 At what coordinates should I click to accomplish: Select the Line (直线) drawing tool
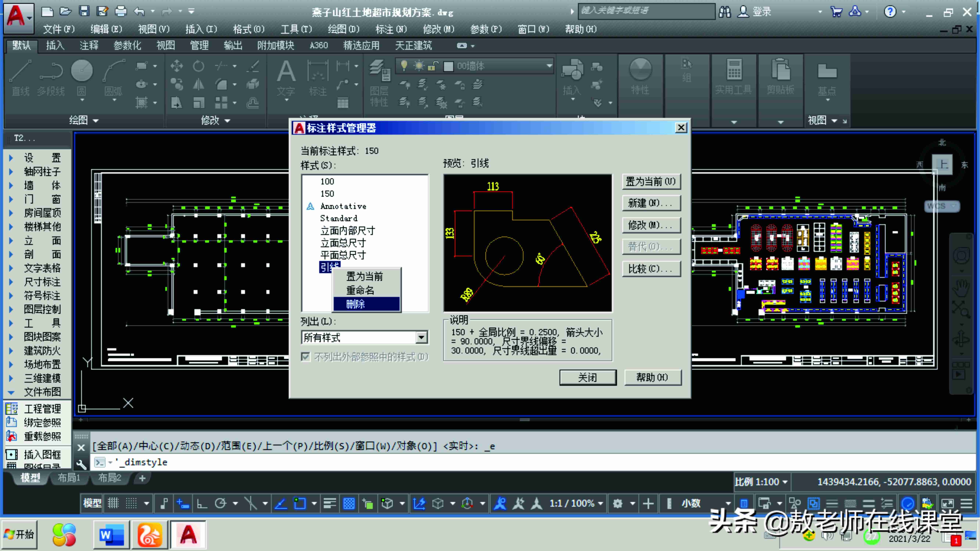coord(20,78)
